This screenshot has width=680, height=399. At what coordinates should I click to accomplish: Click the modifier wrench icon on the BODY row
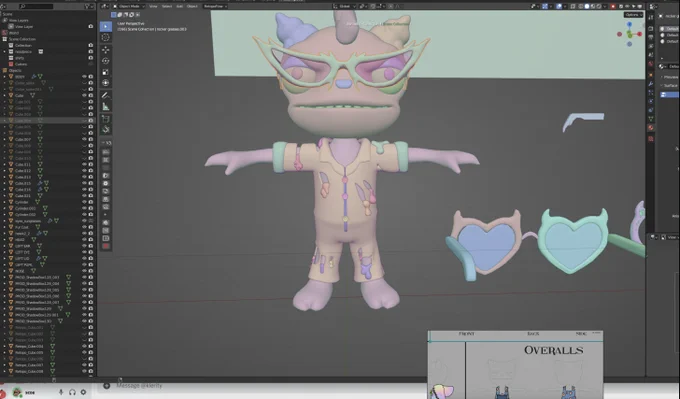(33, 76)
